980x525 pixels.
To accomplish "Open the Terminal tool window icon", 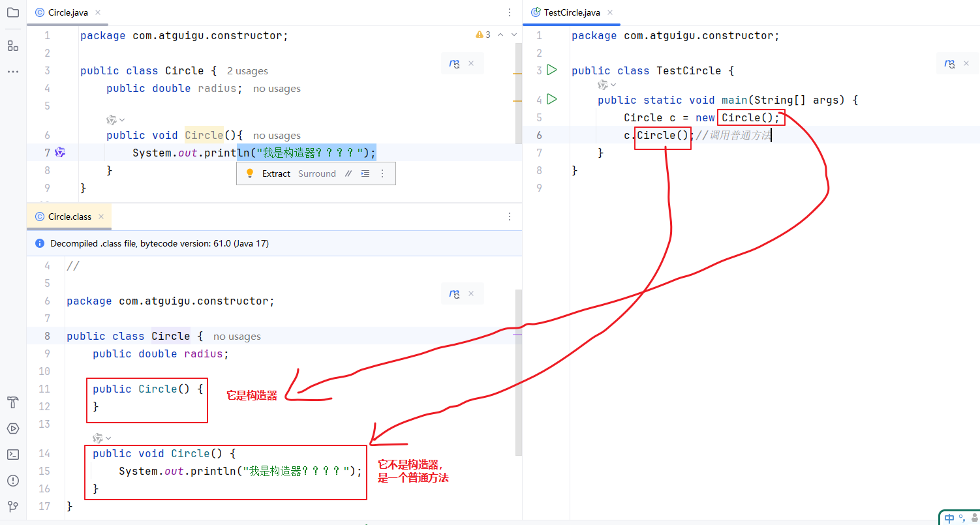I will (x=12, y=455).
